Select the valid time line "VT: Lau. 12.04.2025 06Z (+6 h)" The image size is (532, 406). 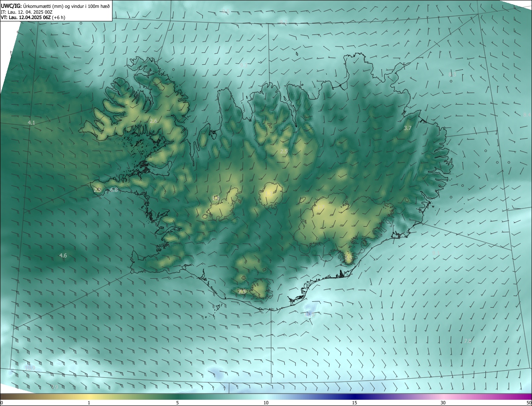pos(33,17)
